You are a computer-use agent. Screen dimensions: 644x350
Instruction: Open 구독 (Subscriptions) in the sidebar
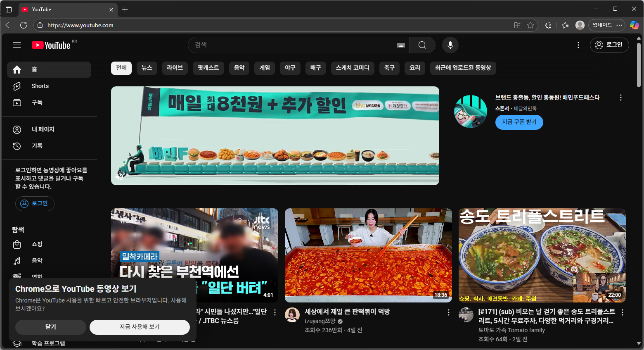pyautogui.click(x=37, y=102)
